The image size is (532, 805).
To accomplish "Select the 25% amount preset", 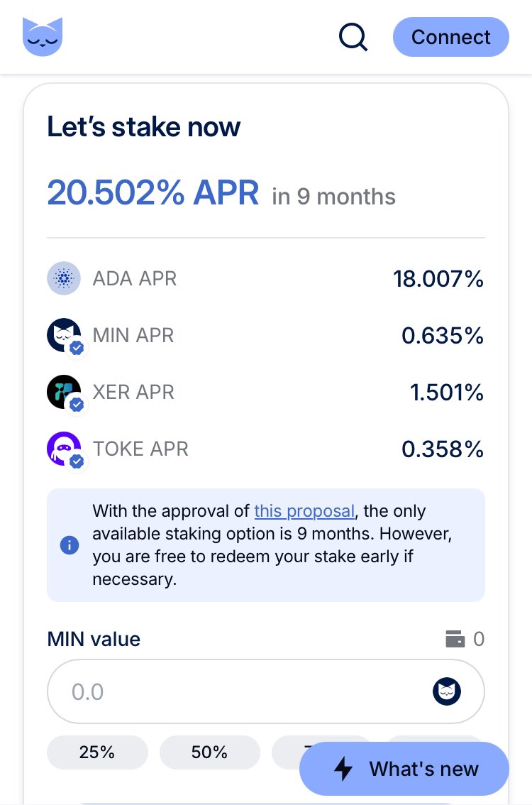I will tap(97, 752).
